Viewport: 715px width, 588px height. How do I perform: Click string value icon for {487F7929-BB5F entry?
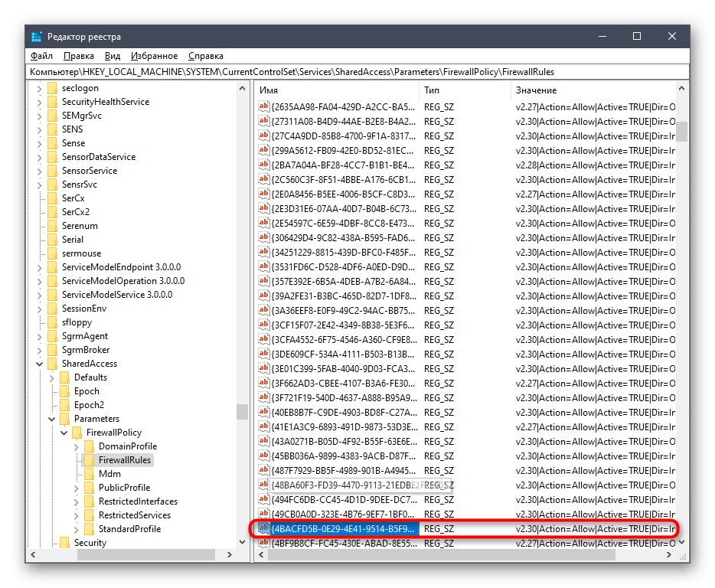pyautogui.click(x=263, y=470)
